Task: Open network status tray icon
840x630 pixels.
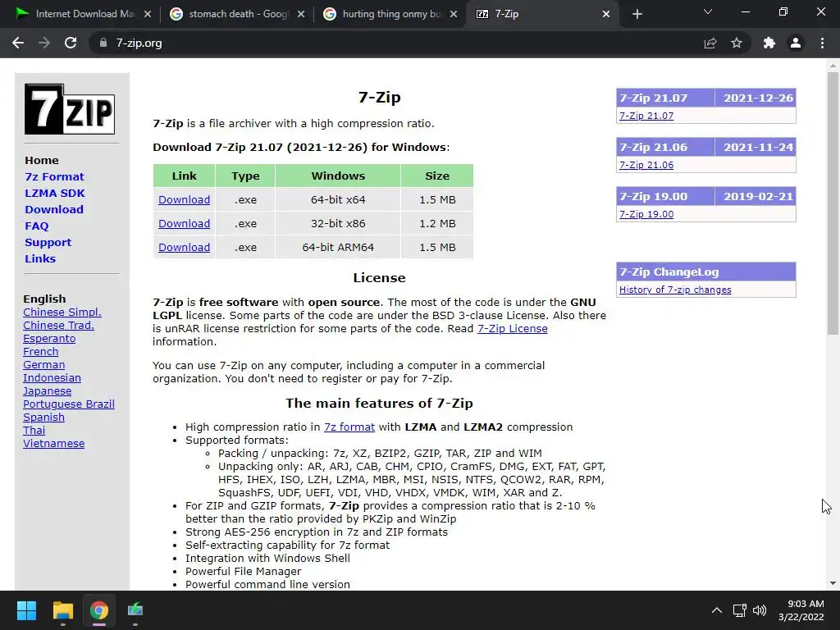Action: (x=740, y=610)
